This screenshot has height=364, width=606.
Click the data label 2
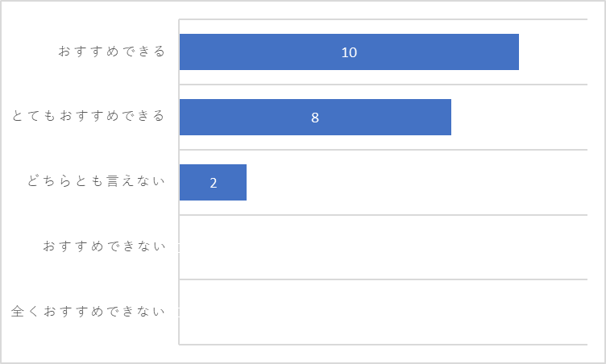pyautogui.click(x=214, y=183)
